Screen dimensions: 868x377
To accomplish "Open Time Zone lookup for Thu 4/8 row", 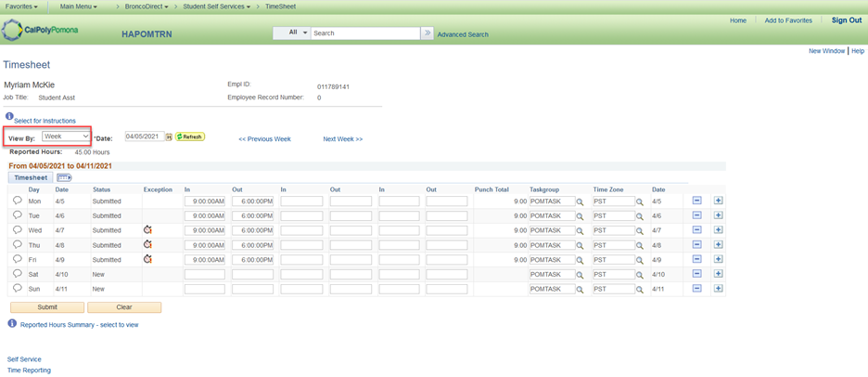I will [639, 245].
